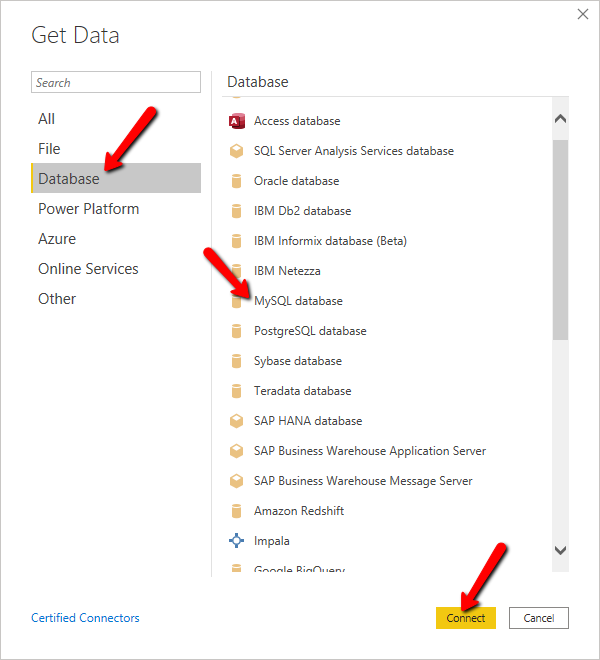The image size is (600, 660).
Task: Click the scroll up arrow
Action: 560,119
